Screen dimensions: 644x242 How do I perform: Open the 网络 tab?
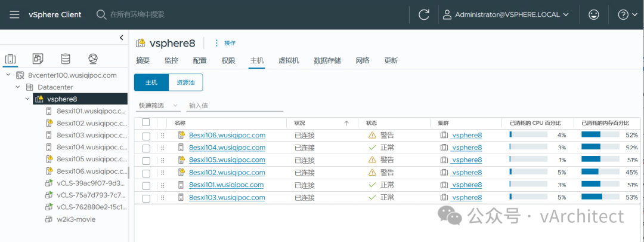pos(363,61)
